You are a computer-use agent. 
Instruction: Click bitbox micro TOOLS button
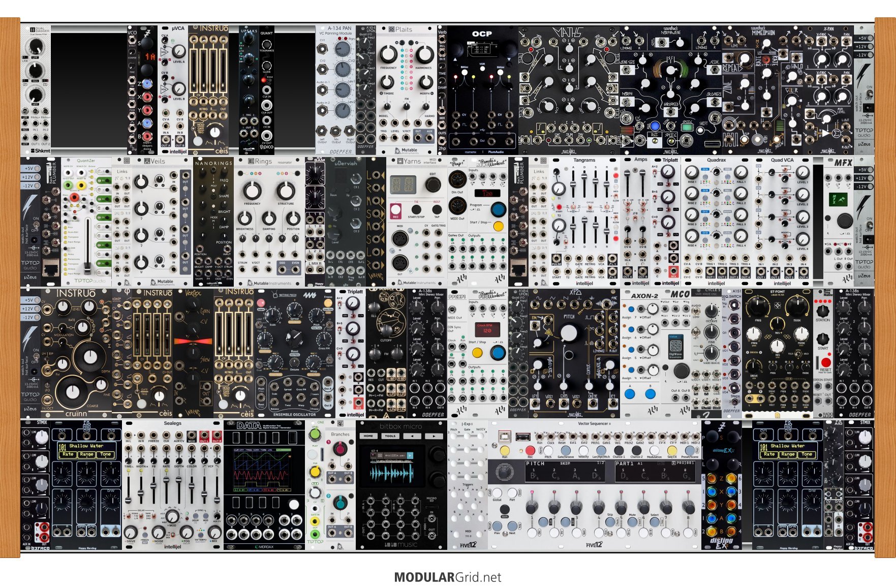(390, 436)
